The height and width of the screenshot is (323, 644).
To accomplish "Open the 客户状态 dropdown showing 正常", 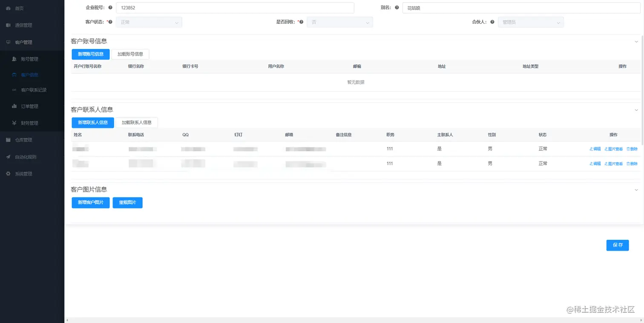I will click(149, 22).
